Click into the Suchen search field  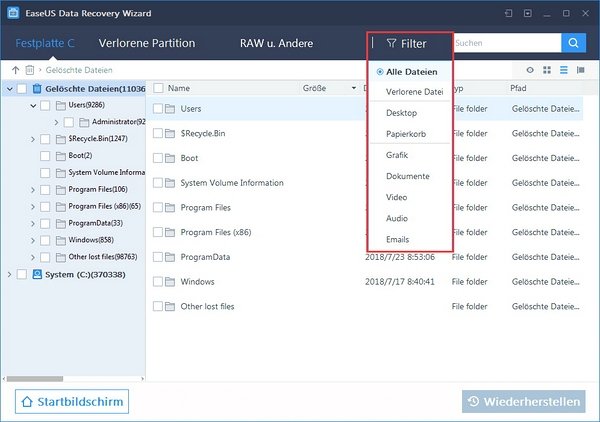(x=507, y=43)
